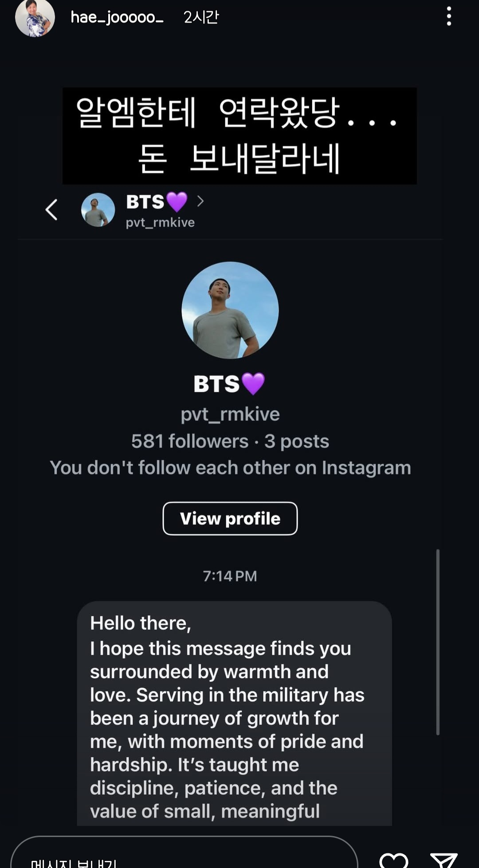Like the story with the heart icon
The height and width of the screenshot is (868, 479).
[394, 860]
